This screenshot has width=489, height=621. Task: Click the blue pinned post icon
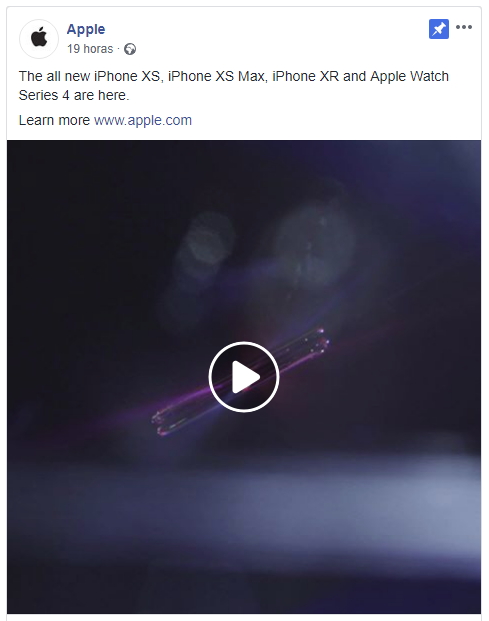(439, 29)
